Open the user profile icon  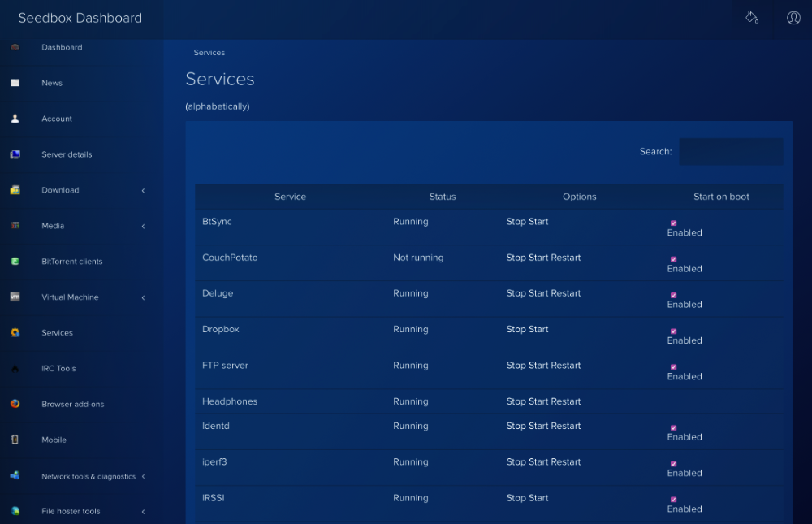[x=793, y=18]
